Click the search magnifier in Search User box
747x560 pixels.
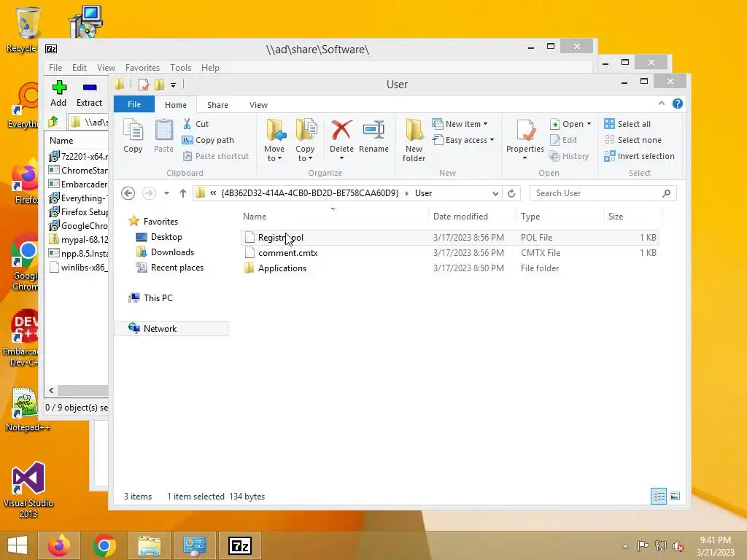(667, 193)
